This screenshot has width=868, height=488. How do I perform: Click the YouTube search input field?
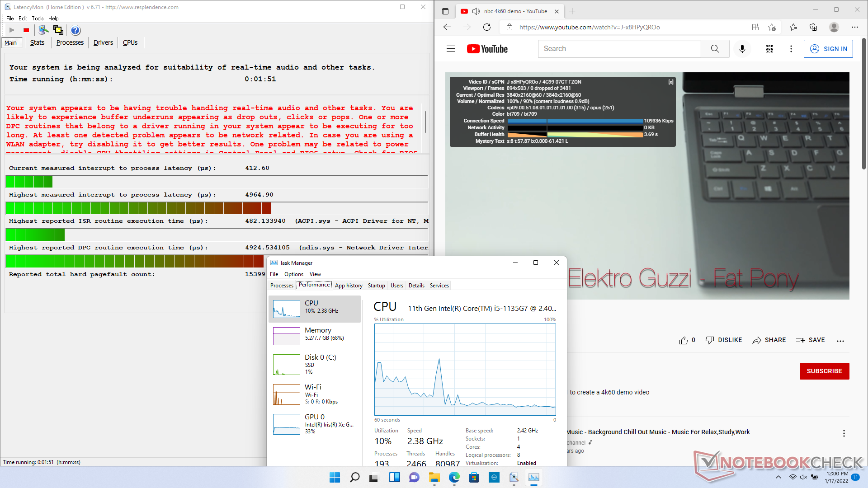pos(619,49)
